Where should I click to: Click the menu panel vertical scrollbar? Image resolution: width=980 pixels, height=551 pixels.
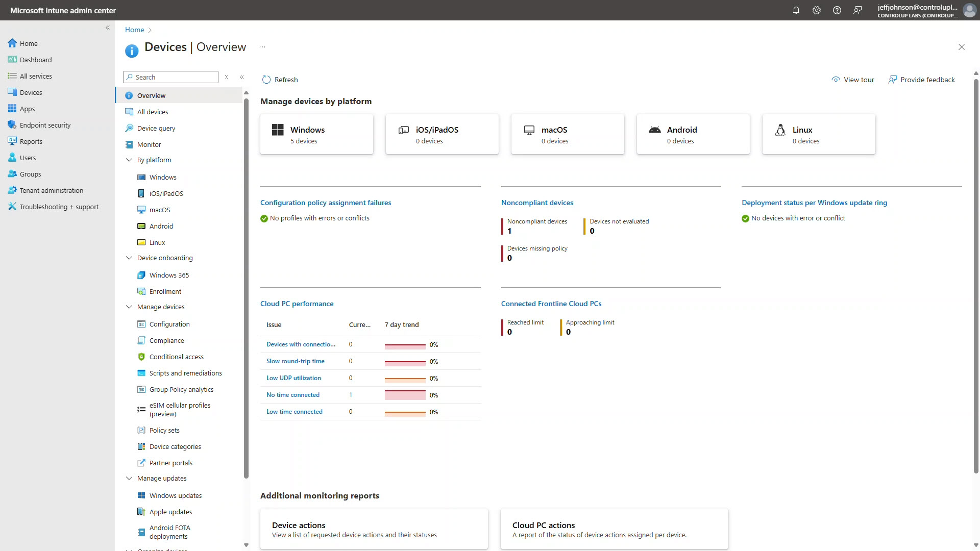point(246,286)
